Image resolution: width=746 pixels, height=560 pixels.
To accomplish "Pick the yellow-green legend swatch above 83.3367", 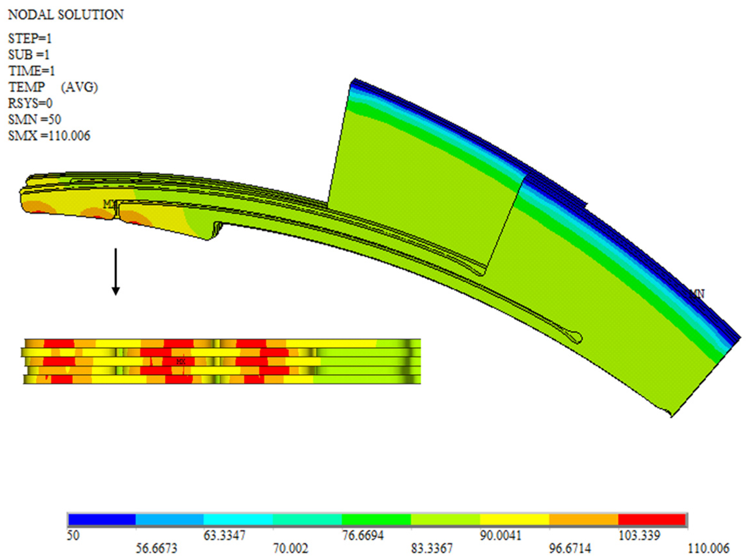I will [445, 519].
